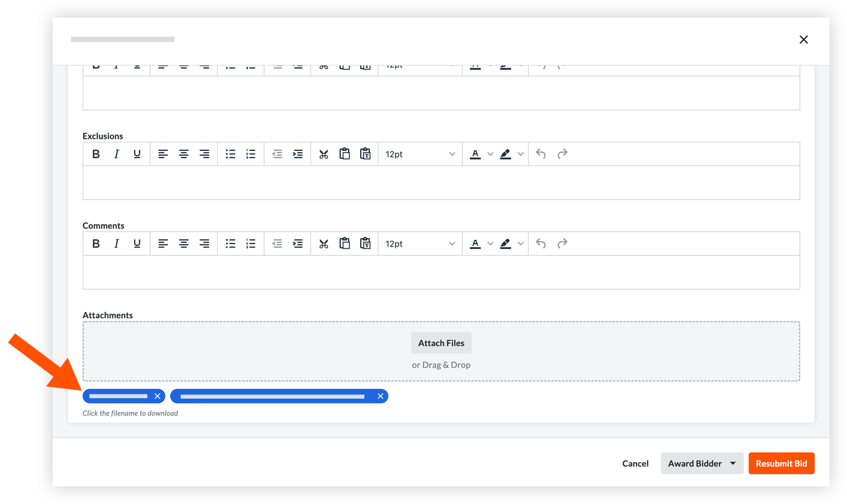Click inside the Exclusions text area
847x504 pixels.
tap(441, 182)
